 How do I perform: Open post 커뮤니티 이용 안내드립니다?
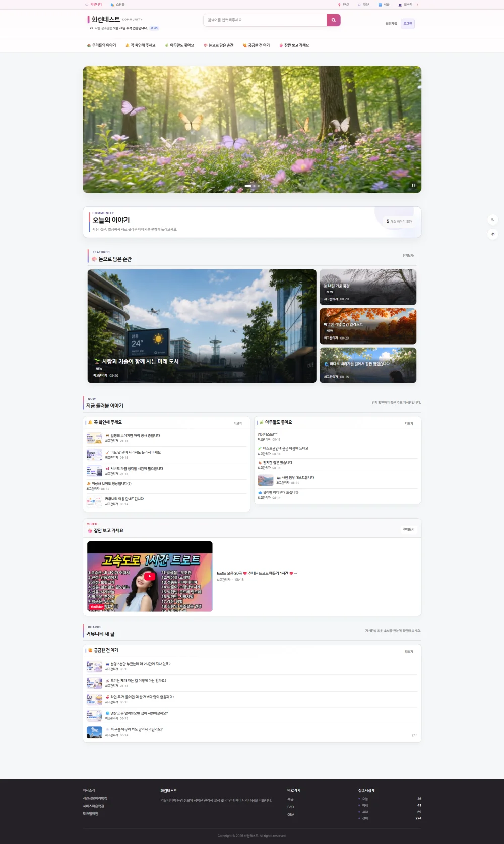(124, 499)
